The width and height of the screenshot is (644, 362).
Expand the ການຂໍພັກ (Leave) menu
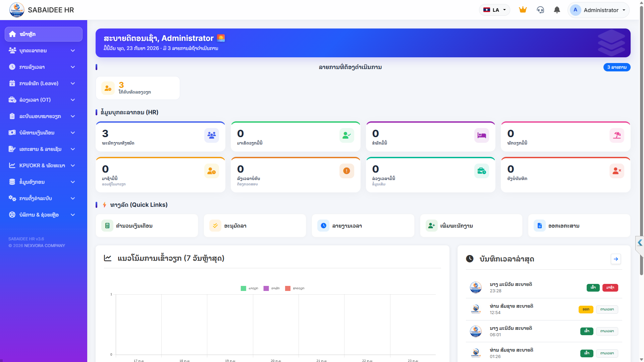(44, 83)
